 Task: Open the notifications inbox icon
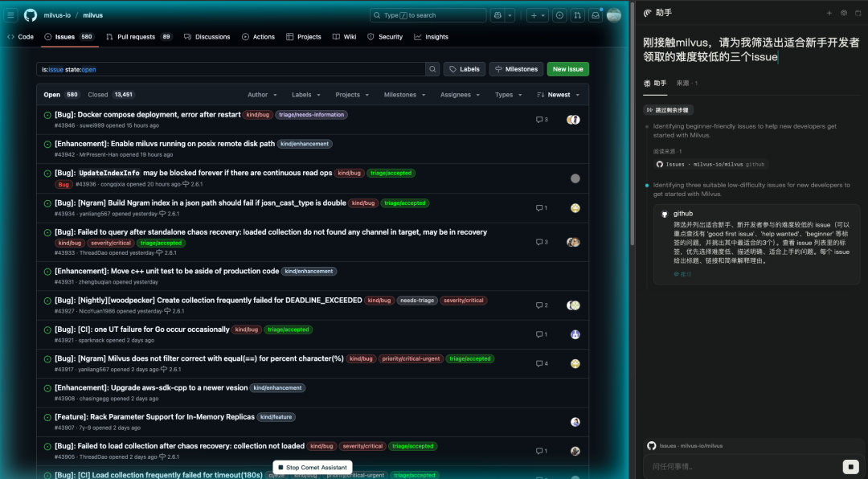click(x=596, y=15)
